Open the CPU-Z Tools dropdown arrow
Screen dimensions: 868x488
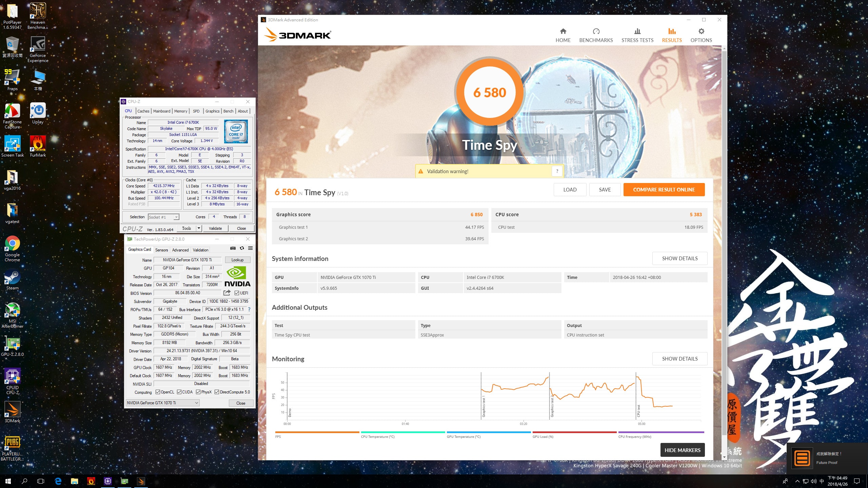coord(199,228)
